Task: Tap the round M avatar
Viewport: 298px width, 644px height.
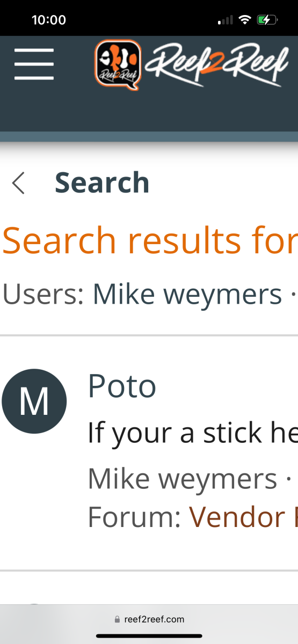Action: tap(34, 401)
